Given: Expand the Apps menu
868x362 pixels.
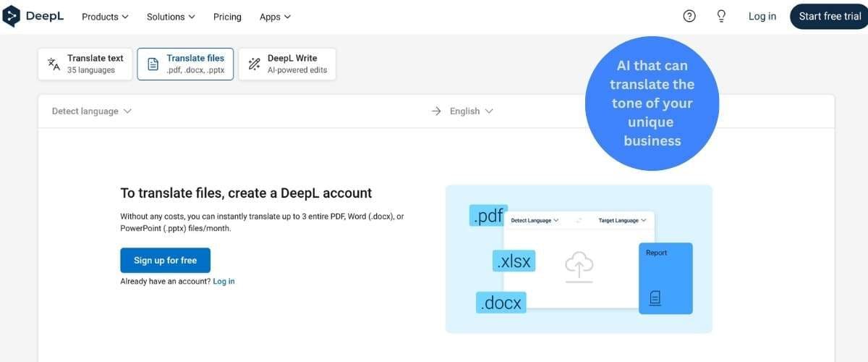Looking at the screenshot, I should [275, 16].
